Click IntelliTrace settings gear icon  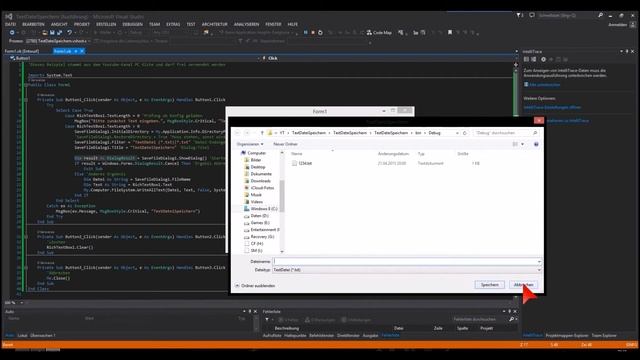[543, 60]
